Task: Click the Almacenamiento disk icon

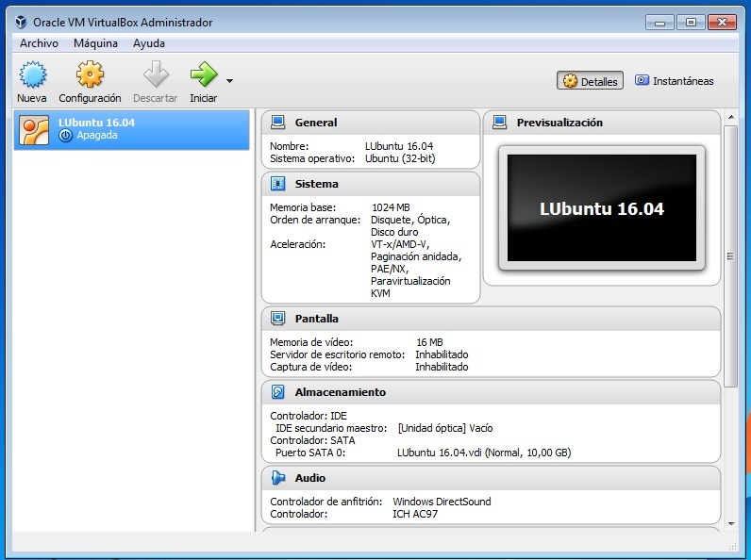Action: tap(277, 392)
